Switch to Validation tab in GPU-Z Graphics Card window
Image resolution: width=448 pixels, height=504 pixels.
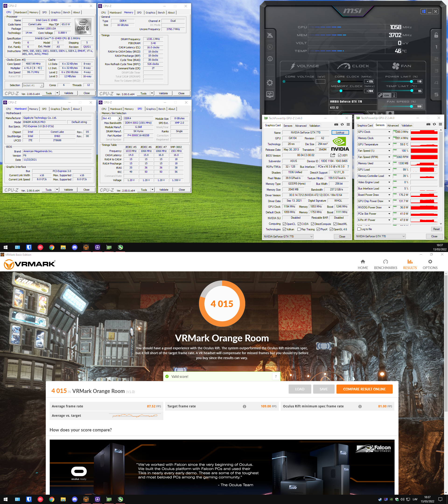point(315,126)
